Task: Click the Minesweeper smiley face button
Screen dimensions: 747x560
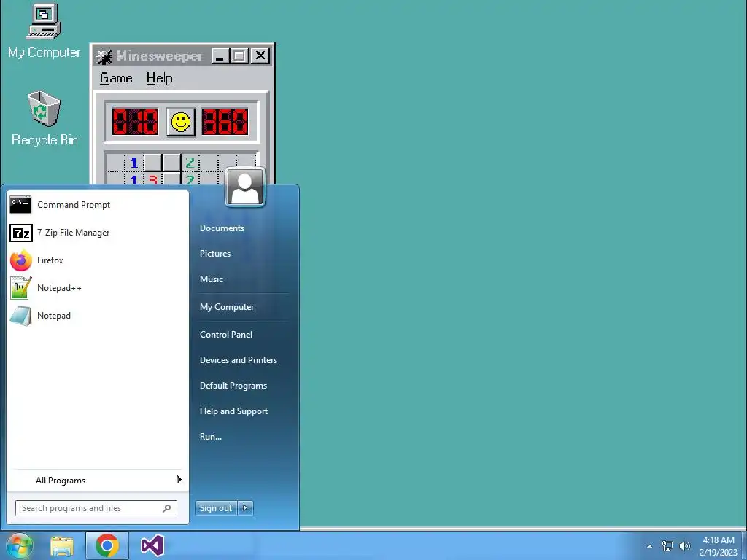Action: (x=181, y=122)
